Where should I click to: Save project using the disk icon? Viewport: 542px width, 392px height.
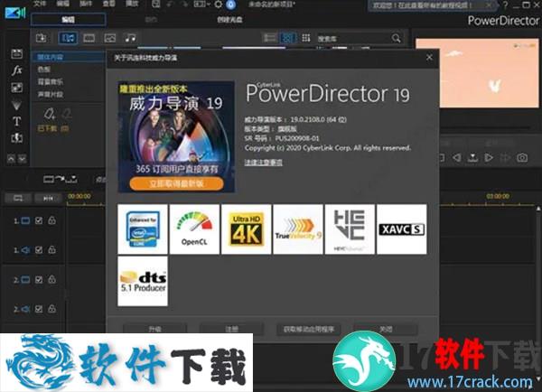point(156,5)
